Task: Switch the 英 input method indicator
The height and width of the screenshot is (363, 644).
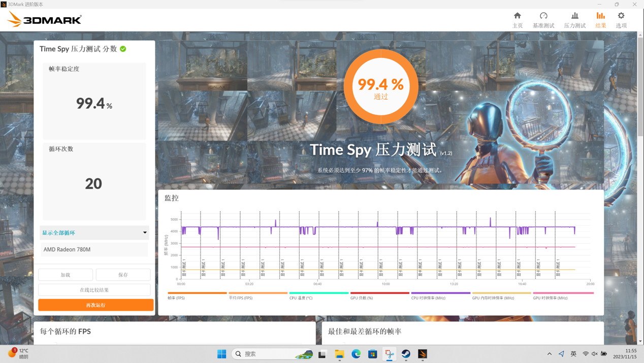Action: coord(573,354)
